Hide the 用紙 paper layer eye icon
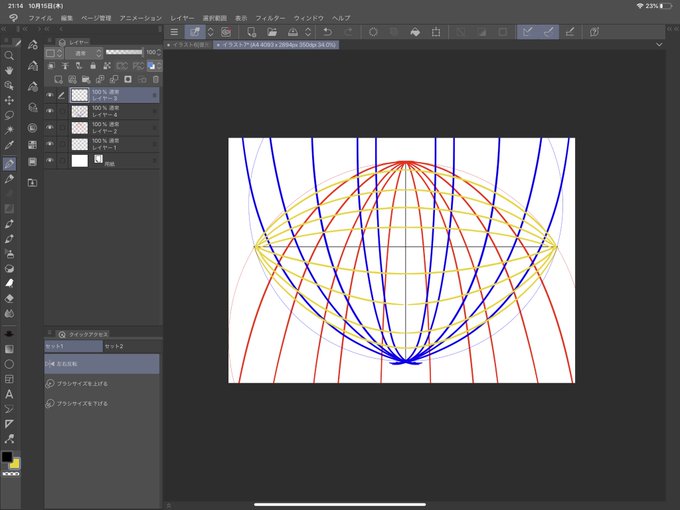680x510 pixels. click(50, 160)
